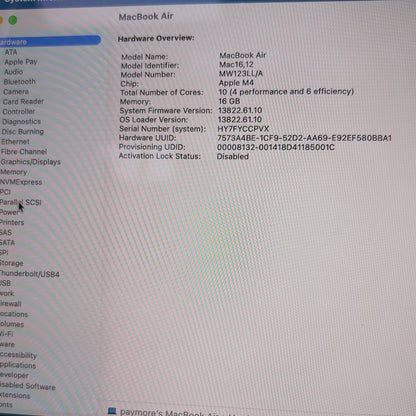Viewport: 416px width, 416px height.
Task: Open the Apple Pay section
Action: click(21, 62)
